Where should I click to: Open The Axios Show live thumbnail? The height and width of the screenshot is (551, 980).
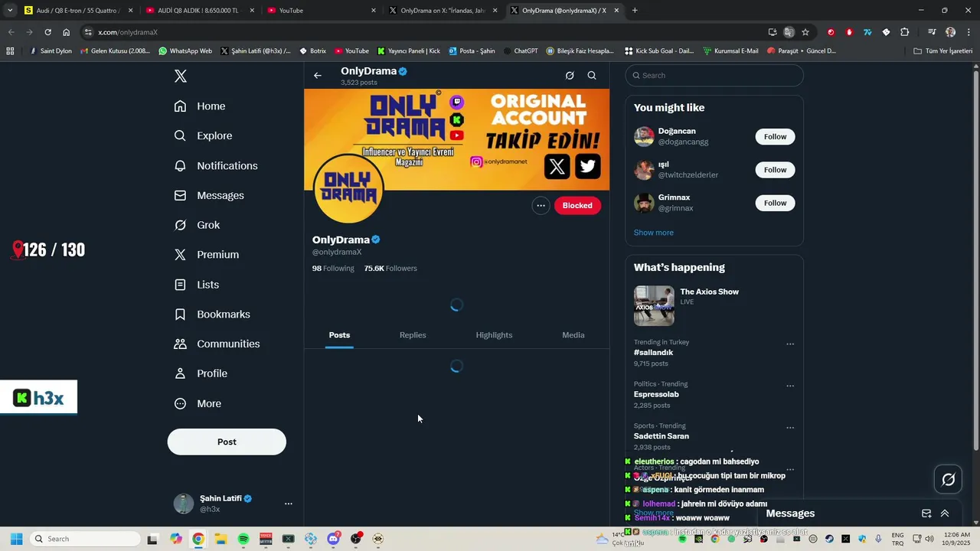click(x=654, y=306)
